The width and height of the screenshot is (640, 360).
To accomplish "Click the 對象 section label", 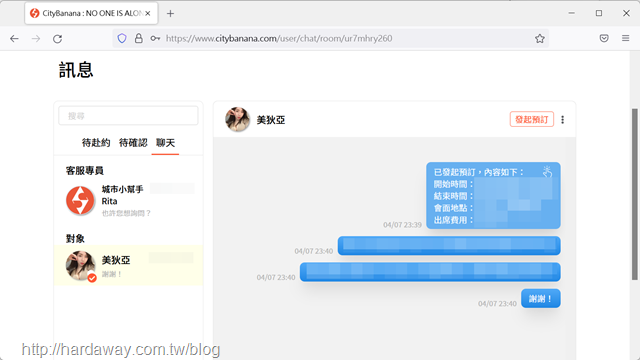I will coord(75,238).
